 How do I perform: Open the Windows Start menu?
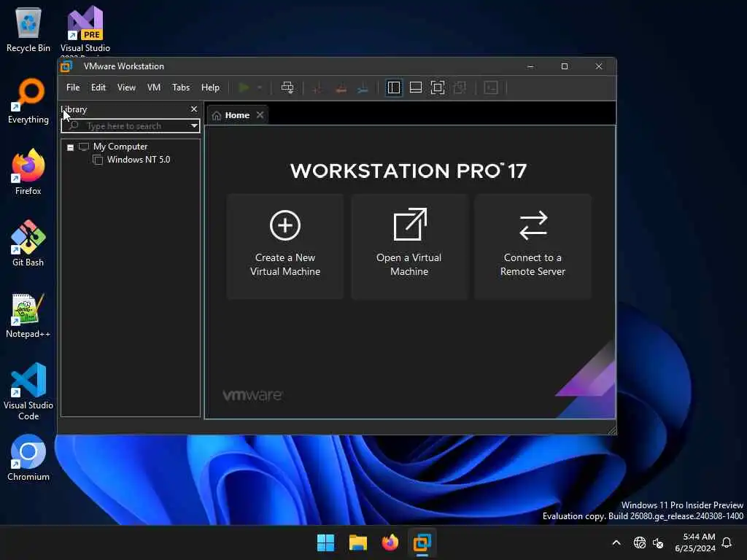326,542
